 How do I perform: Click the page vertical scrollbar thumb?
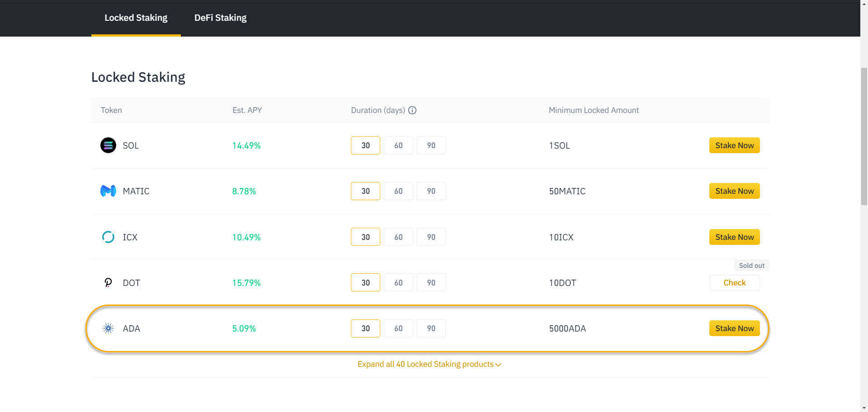[x=864, y=136]
